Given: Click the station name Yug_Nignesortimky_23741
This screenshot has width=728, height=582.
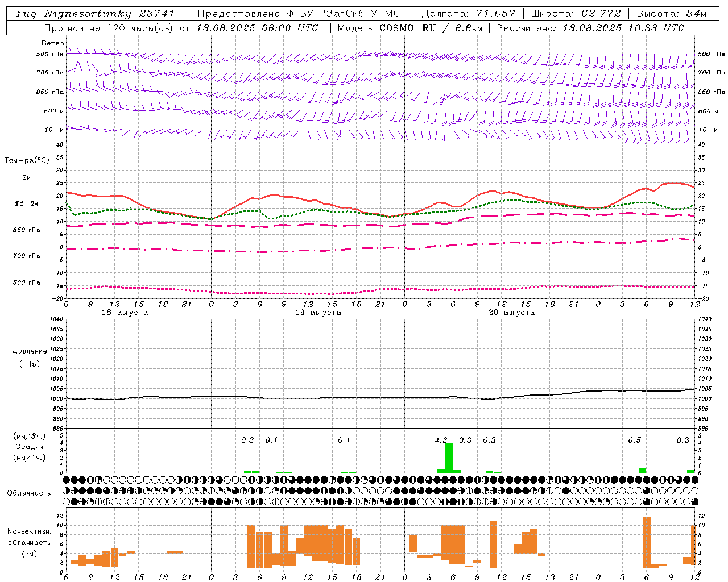Looking at the screenshot, I should pos(95,14).
